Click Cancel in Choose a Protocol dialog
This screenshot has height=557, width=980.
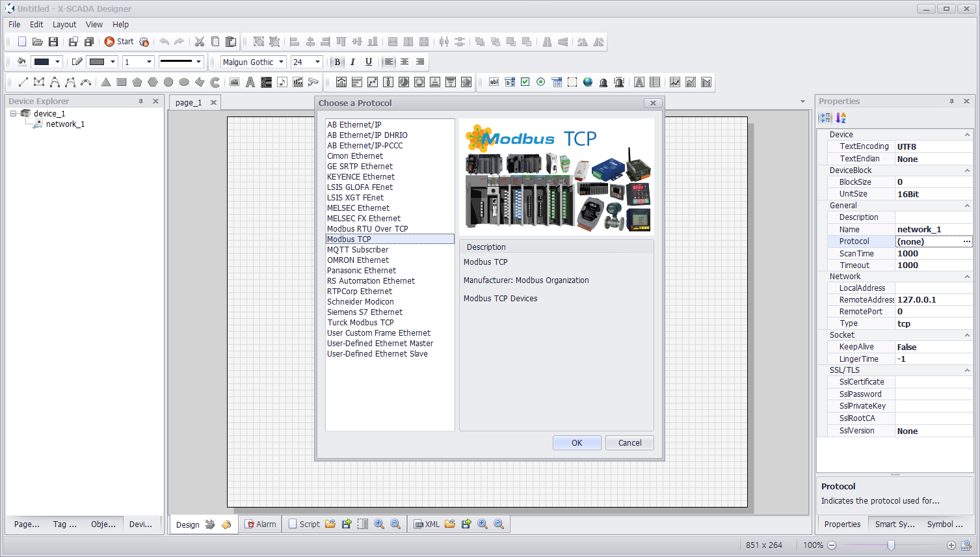pyautogui.click(x=629, y=442)
